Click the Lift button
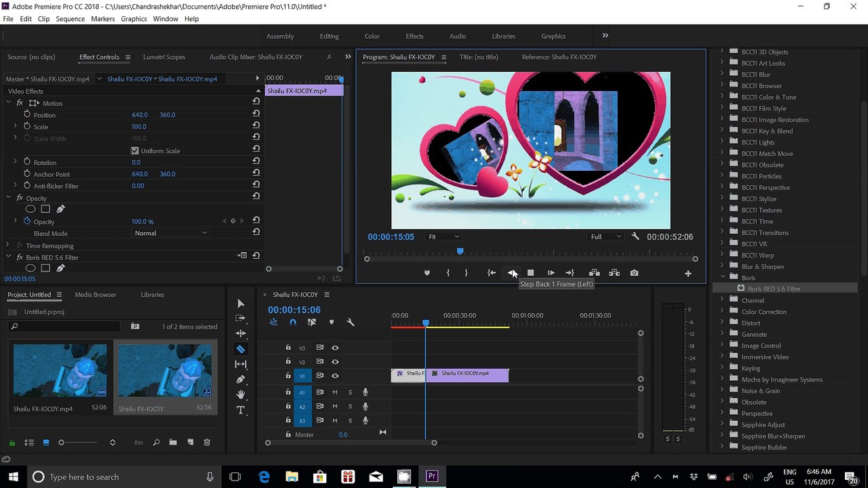This screenshot has width=868, height=488. (x=594, y=273)
